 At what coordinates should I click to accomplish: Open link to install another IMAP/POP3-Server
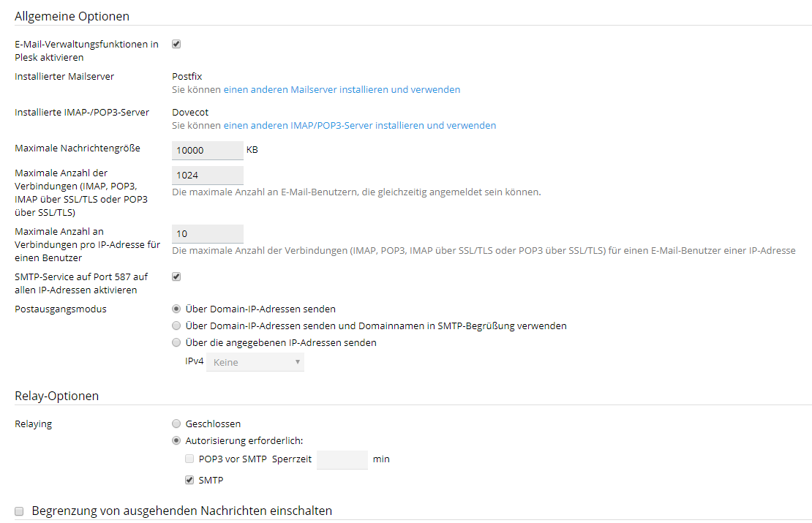pyautogui.click(x=359, y=126)
